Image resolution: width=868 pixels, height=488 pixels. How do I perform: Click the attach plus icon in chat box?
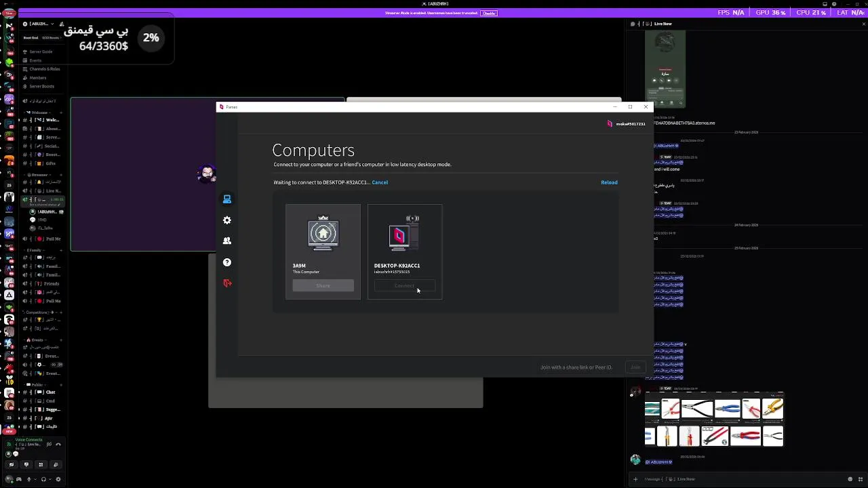[x=635, y=479]
